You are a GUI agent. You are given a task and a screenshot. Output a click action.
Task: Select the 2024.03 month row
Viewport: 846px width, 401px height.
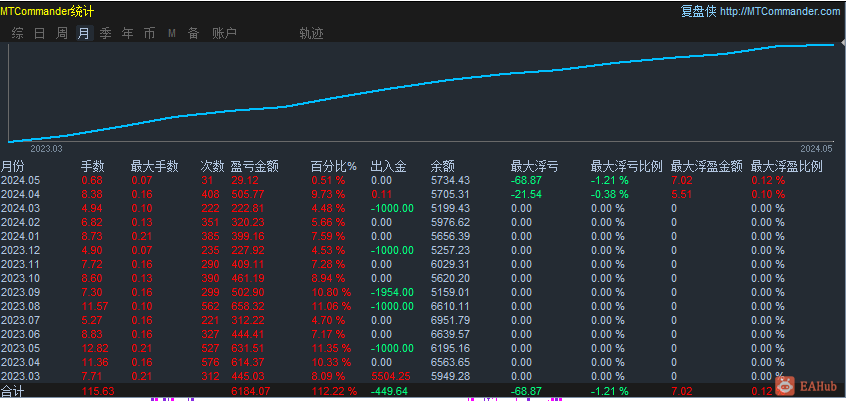(423, 208)
